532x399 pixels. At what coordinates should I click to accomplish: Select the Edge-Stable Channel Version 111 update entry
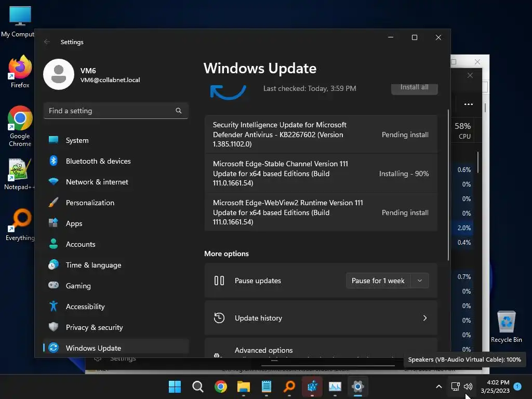[x=321, y=174]
